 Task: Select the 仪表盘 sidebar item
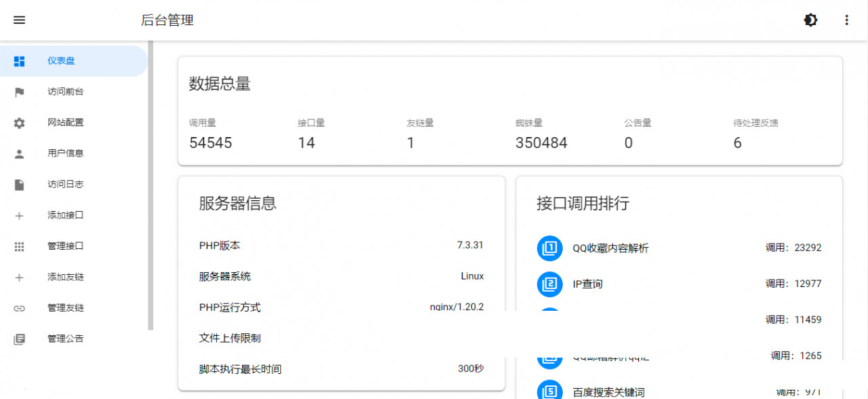[73, 61]
